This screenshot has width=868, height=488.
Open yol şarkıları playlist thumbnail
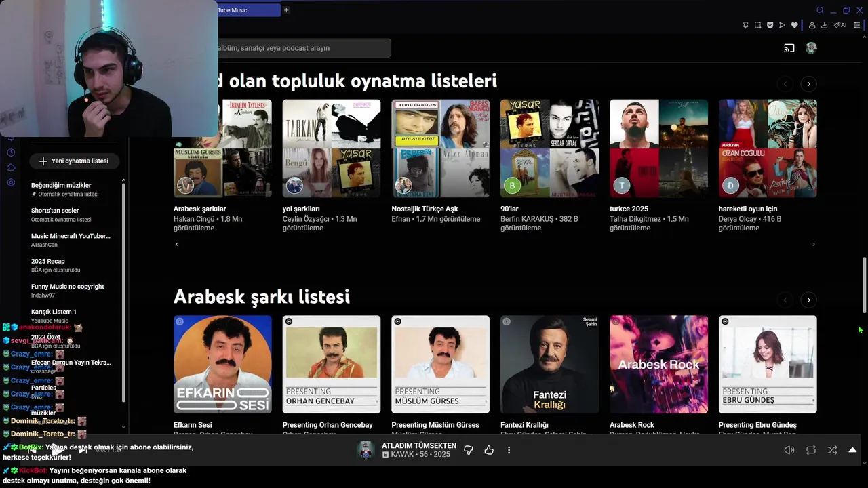(x=332, y=148)
